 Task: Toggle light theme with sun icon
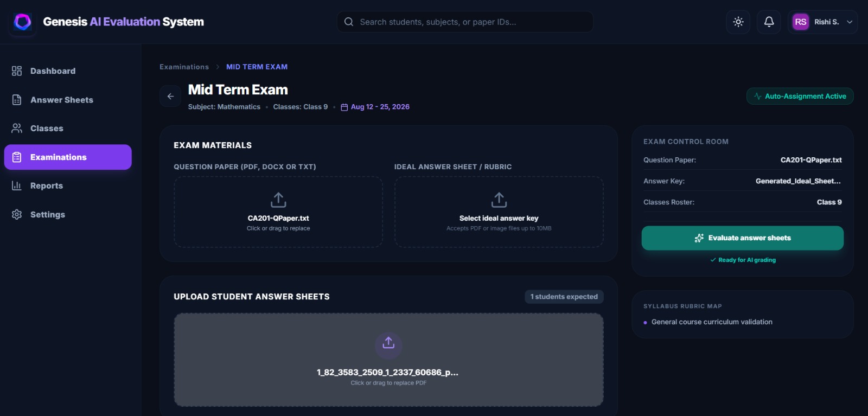pos(738,22)
